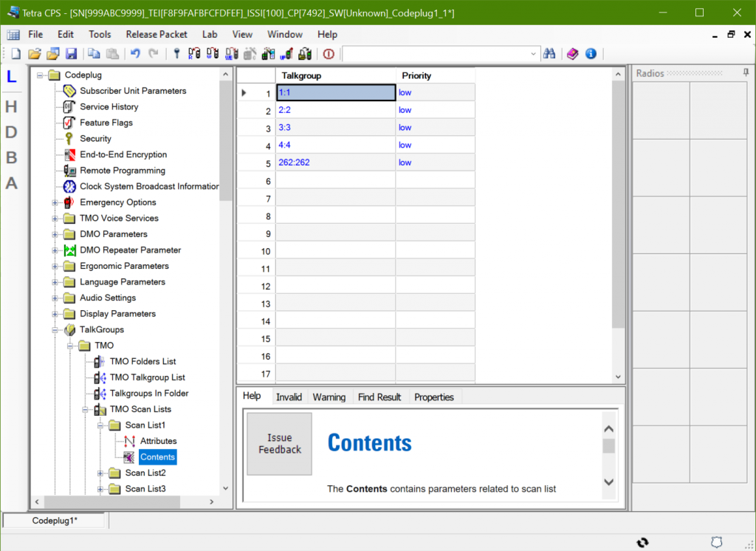Image resolution: width=756 pixels, height=551 pixels.
Task: Click the new file toolbar icon
Action: pyautogui.click(x=16, y=54)
